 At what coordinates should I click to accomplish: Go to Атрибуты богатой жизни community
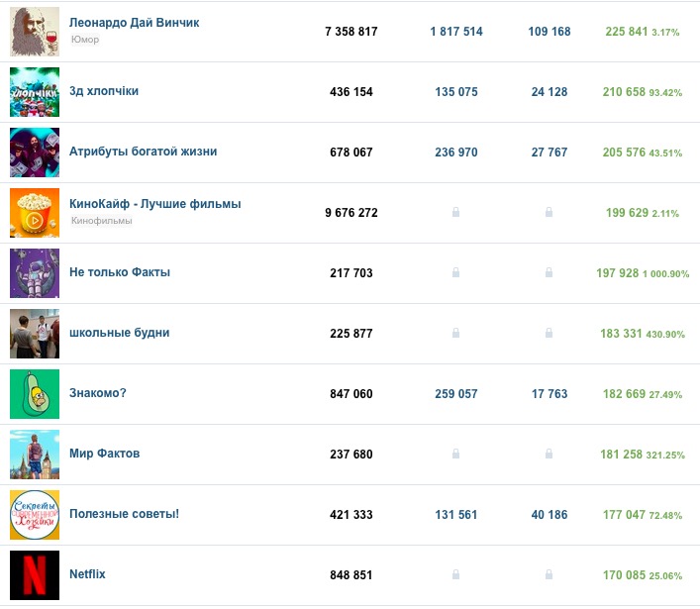pos(144,152)
